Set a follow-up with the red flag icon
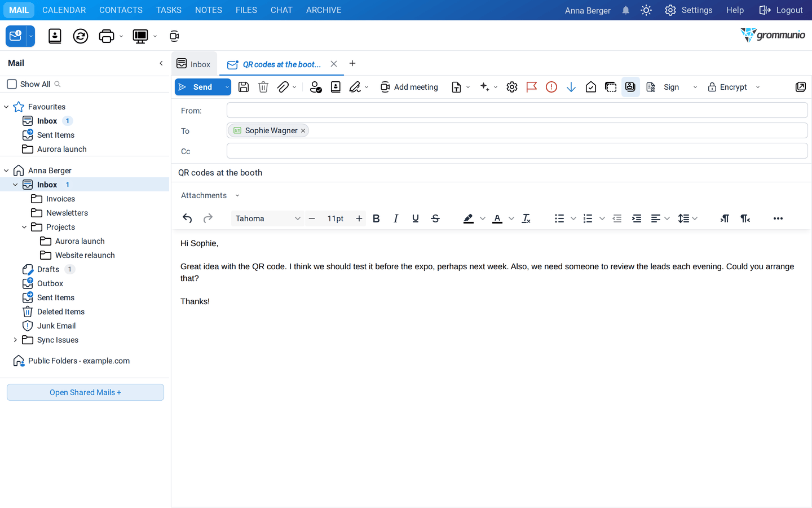 click(x=532, y=87)
